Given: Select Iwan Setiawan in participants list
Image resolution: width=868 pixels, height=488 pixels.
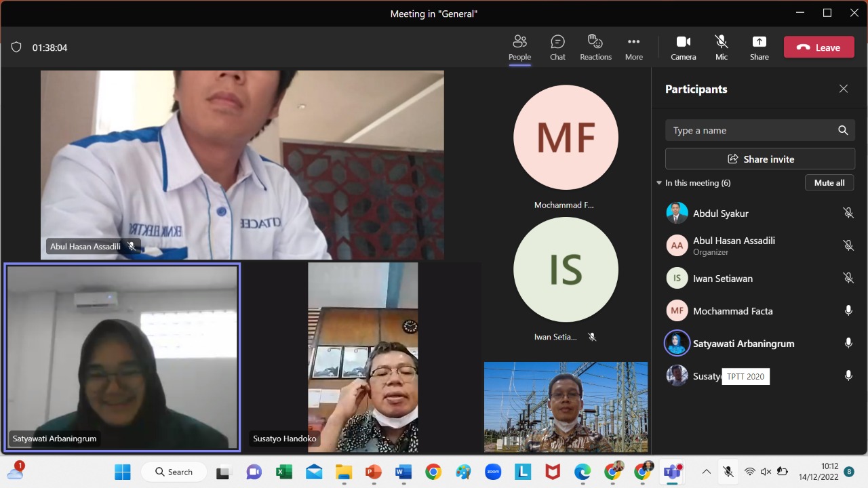Looking at the screenshot, I should tap(722, 279).
